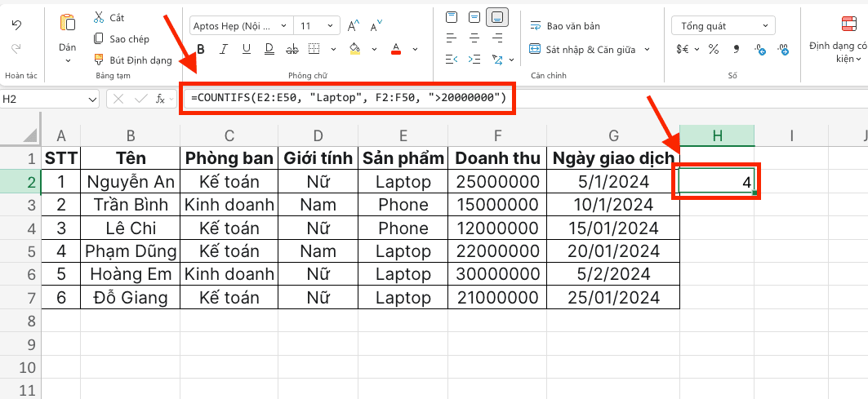Select the Bút Định dạng format painter
868x399 pixels.
click(x=133, y=60)
